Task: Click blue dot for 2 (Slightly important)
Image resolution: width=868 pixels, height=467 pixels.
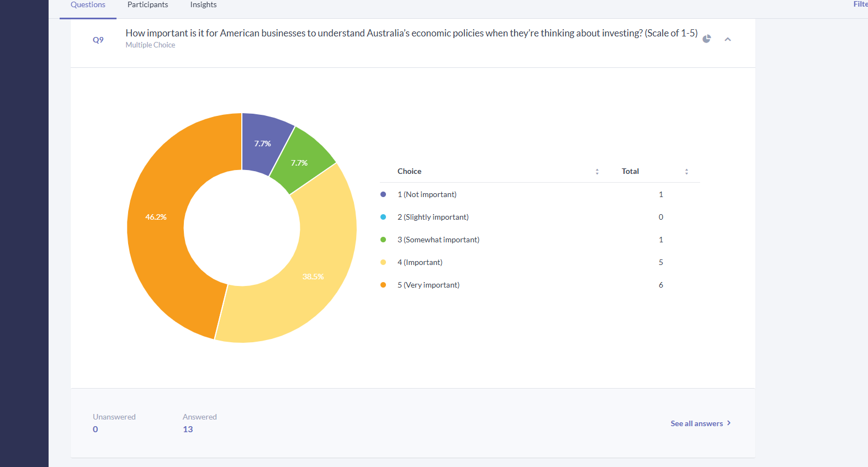Action: click(x=383, y=217)
